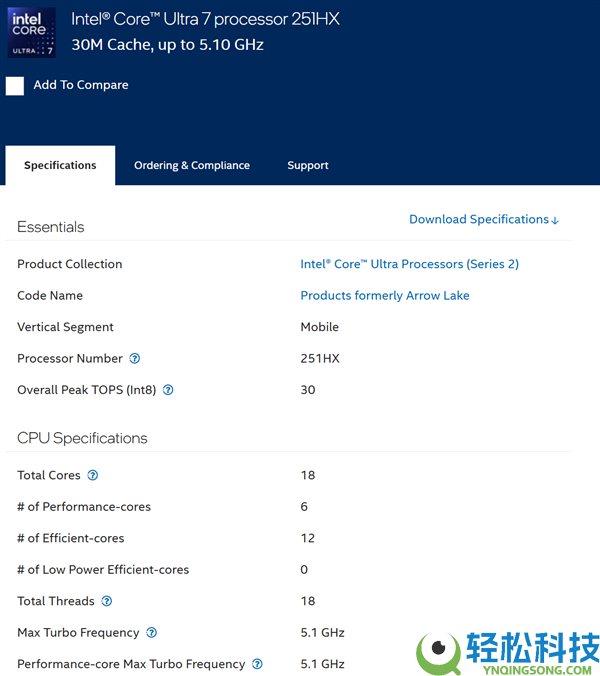Click the CPU Specifications section heading
This screenshot has height=676, width=600.
coord(82,438)
